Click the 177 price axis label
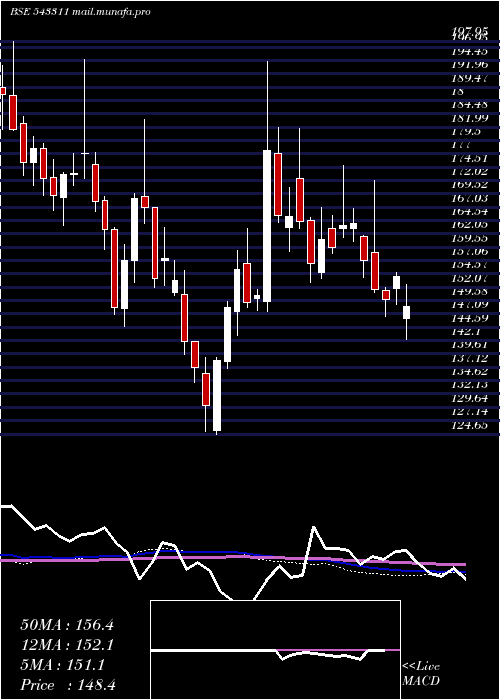The height and width of the screenshot is (700, 500). click(x=461, y=145)
